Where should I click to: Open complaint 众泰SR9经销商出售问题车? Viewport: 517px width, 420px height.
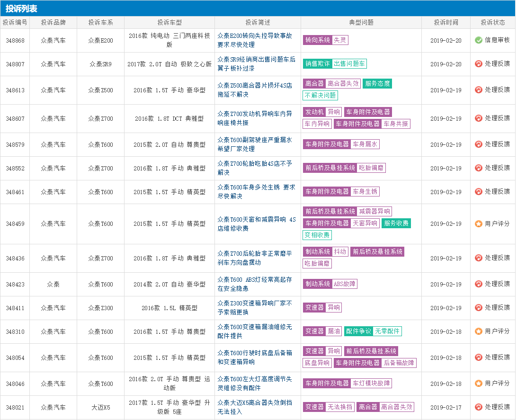(x=256, y=64)
